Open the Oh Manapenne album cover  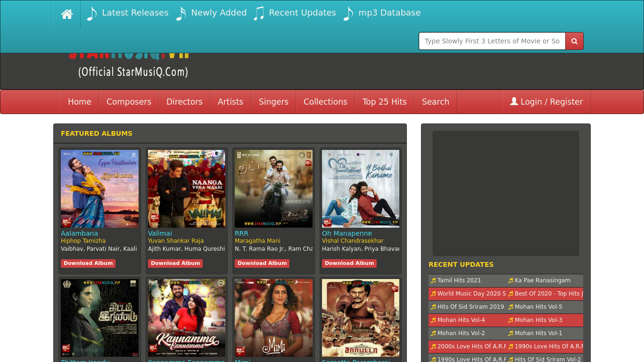(x=361, y=189)
